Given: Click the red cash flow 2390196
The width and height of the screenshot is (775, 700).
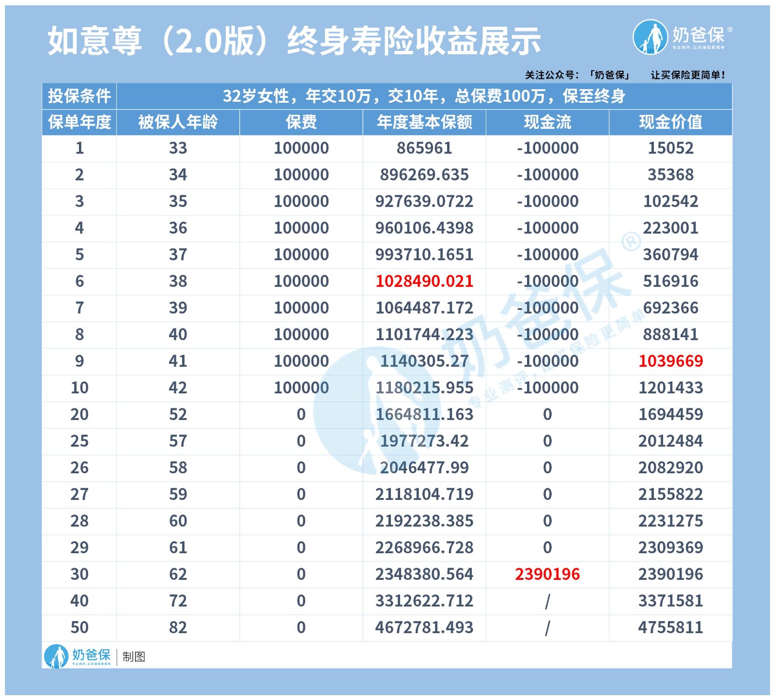Looking at the screenshot, I should (547, 575).
